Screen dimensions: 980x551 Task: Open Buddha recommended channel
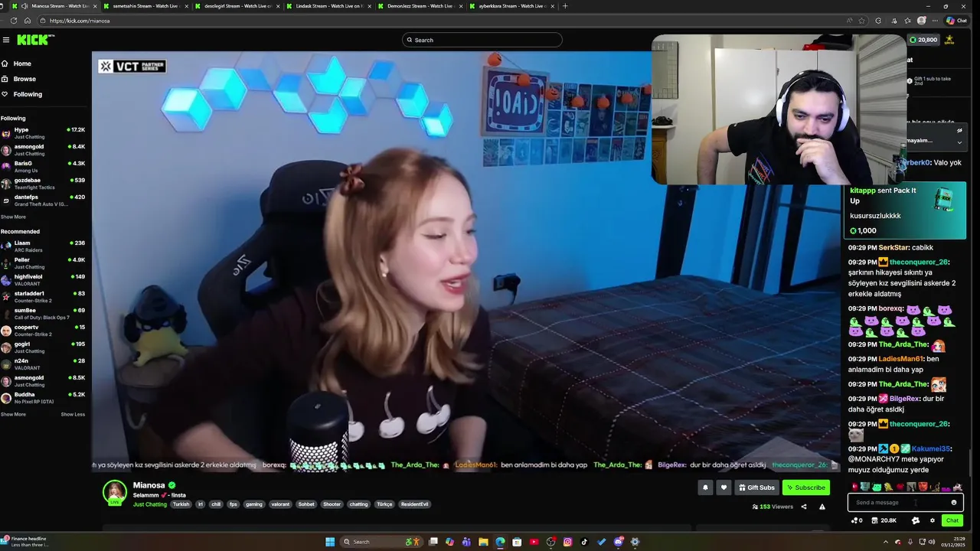43,398
